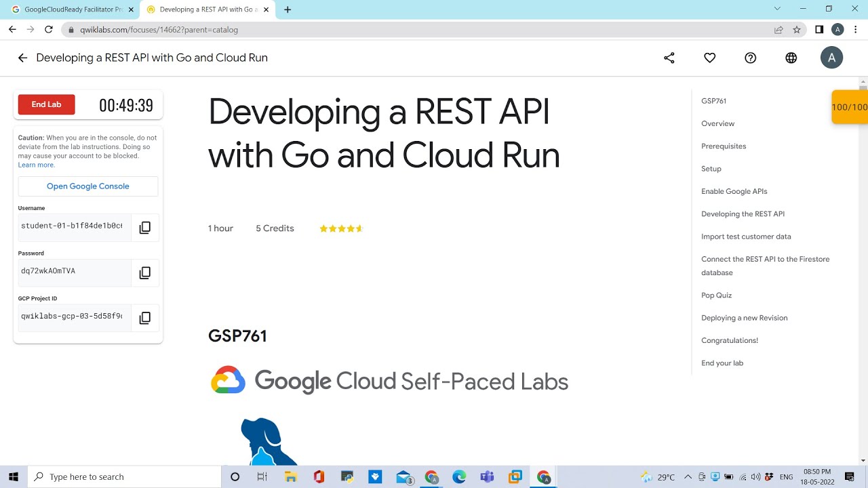Click the browser back navigation arrow

12,30
